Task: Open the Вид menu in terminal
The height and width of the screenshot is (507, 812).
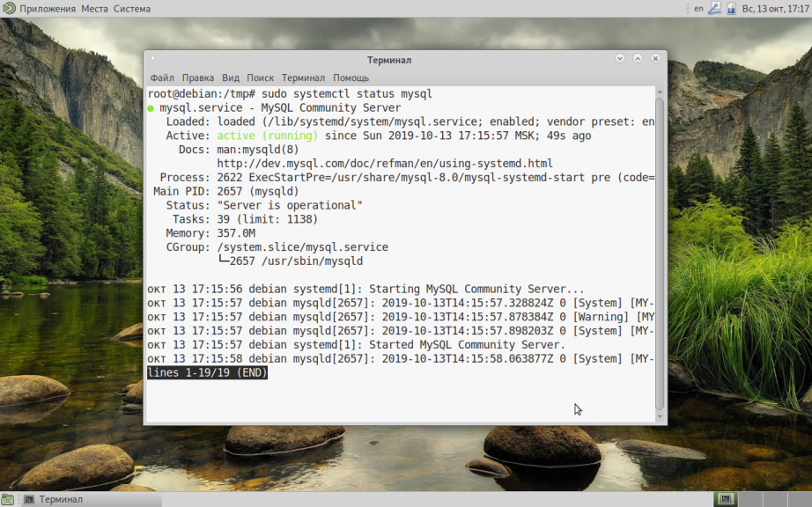Action: click(x=231, y=77)
